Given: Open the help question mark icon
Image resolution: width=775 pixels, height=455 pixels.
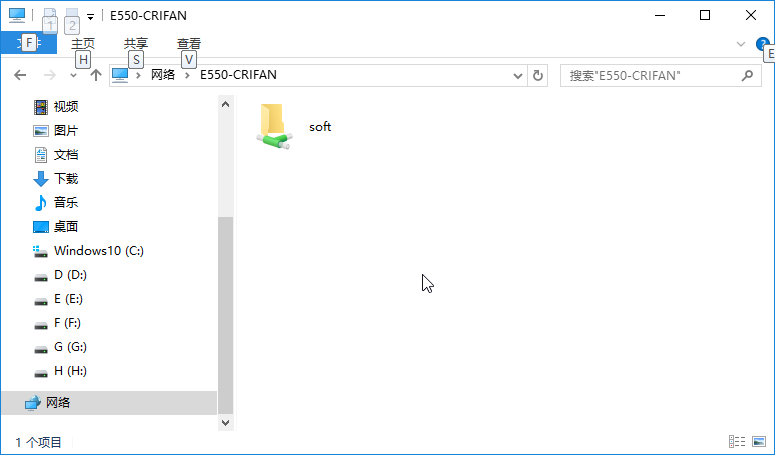Looking at the screenshot, I should click(x=763, y=44).
